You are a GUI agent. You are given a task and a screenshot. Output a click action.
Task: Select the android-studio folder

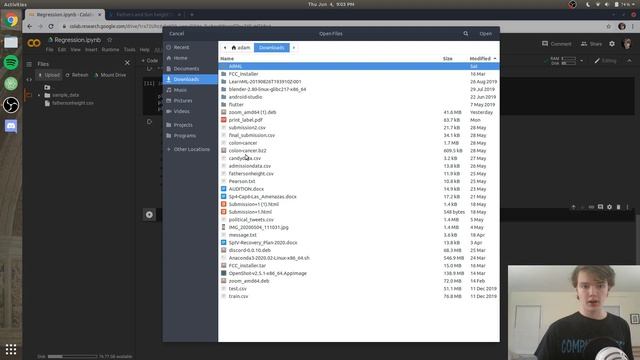coord(359,97)
